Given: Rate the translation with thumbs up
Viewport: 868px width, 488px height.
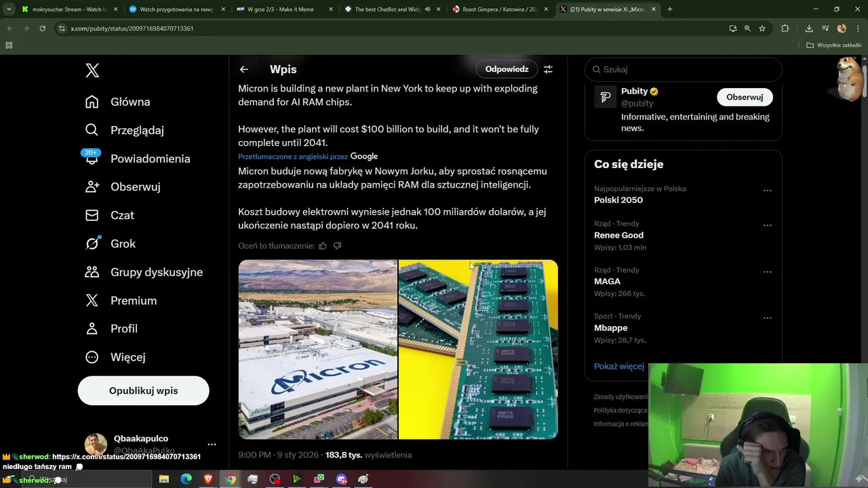Looking at the screenshot, I should pyautogui.click(x=323, y=245).
